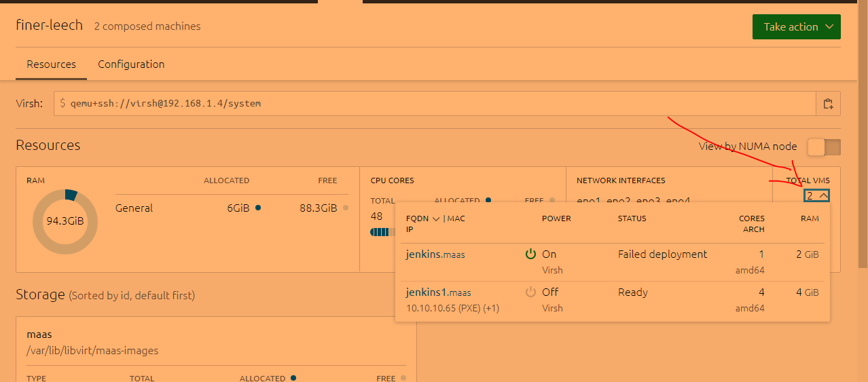Toggle View by NUMA node switch

coord(823,147)
